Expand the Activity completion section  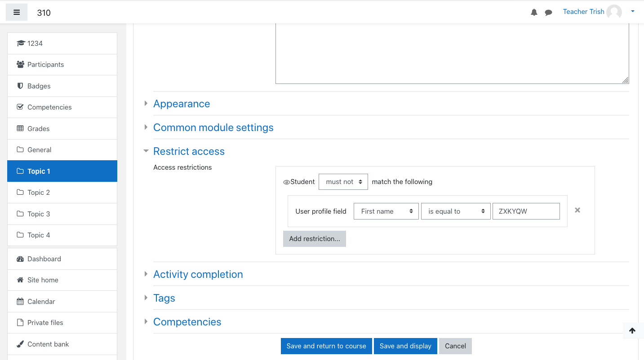(x=198, y=274)
